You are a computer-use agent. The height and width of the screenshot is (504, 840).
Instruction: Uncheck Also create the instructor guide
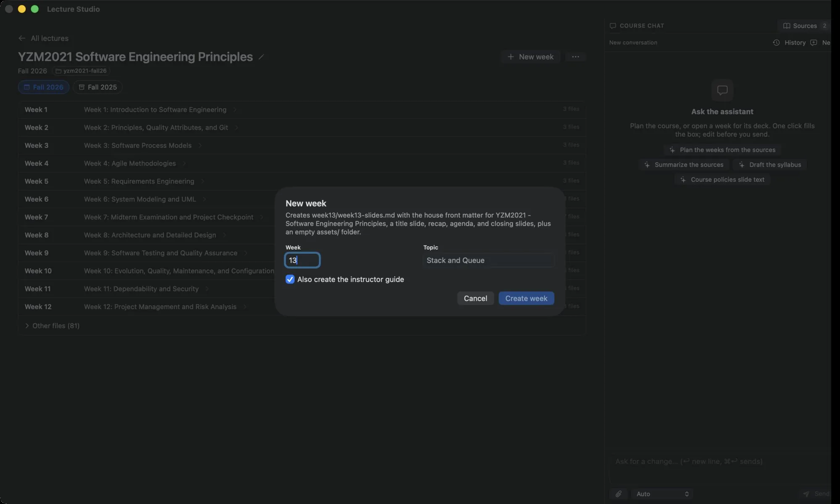[290, 279]
